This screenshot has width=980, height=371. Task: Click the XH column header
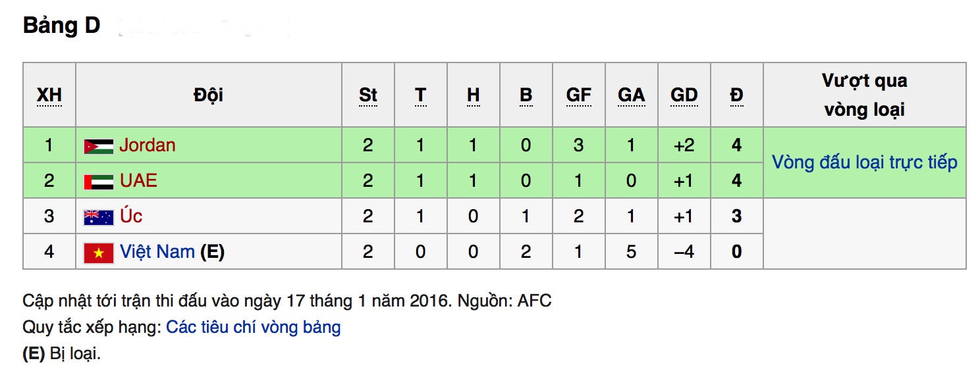tap(49, 95)
